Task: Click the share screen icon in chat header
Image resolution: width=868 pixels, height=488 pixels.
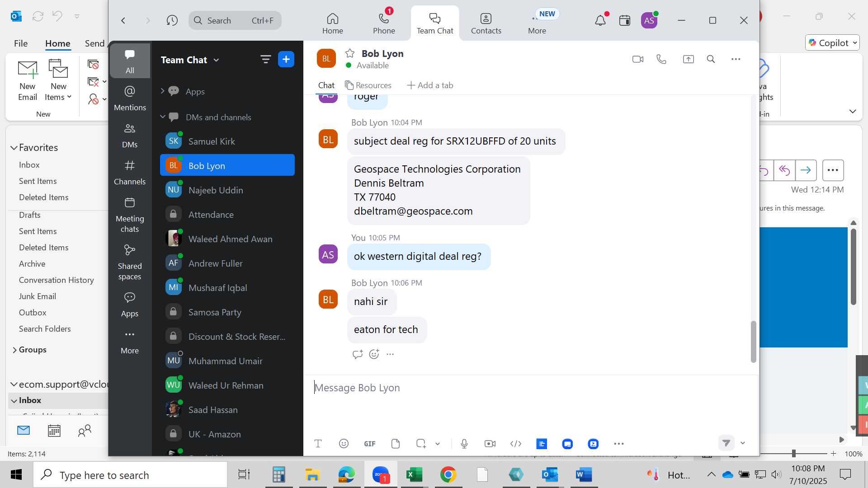Action: (688, 59)
